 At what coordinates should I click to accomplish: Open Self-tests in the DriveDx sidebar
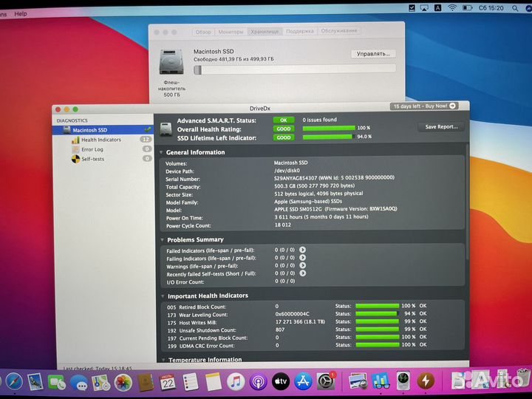tap(92, 159)
